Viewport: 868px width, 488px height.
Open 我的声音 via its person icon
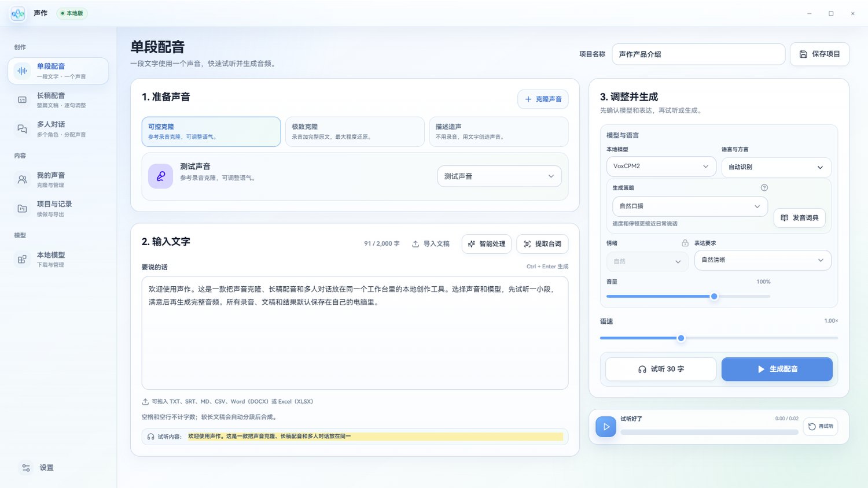tap(22, 180)
